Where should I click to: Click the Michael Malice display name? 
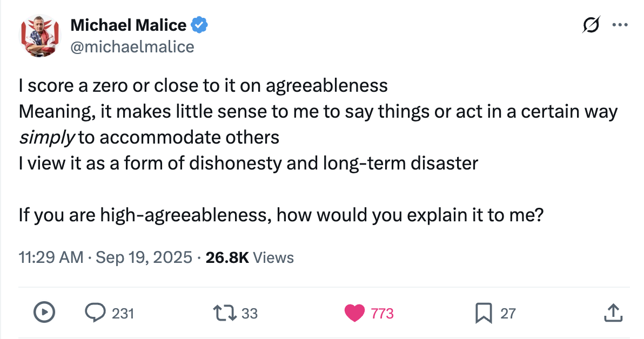[x=129, y=24]
